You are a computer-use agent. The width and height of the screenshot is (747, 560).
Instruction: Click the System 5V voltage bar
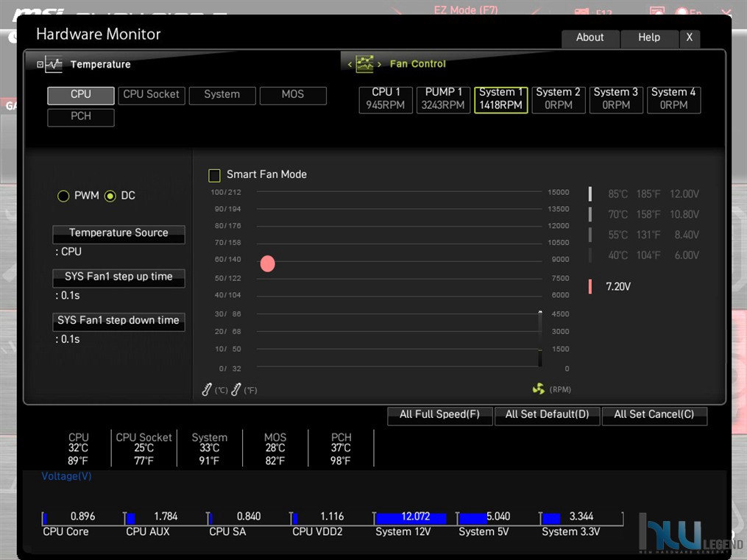tap(472, 518)
